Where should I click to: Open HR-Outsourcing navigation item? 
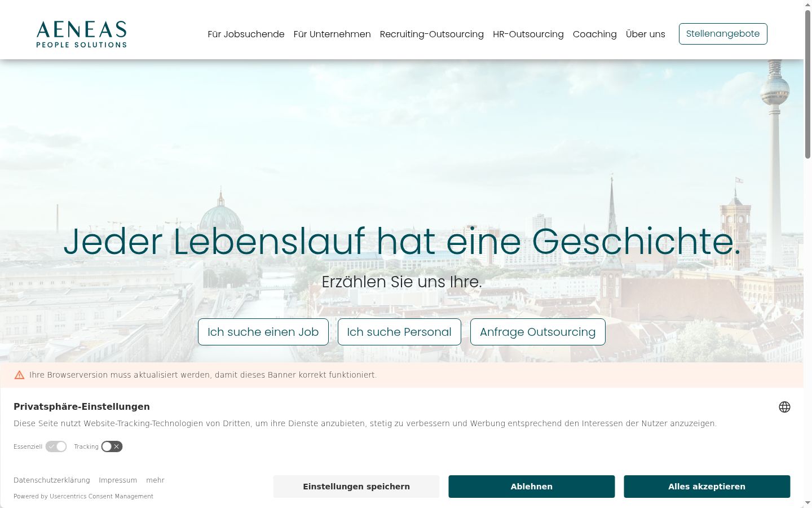[x=528, y=34]
